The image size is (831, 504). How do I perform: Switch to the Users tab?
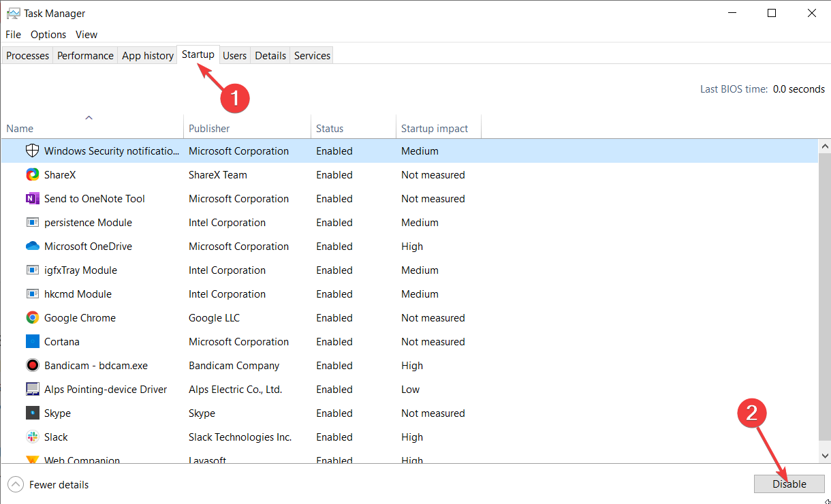click(x=235, y=56)
